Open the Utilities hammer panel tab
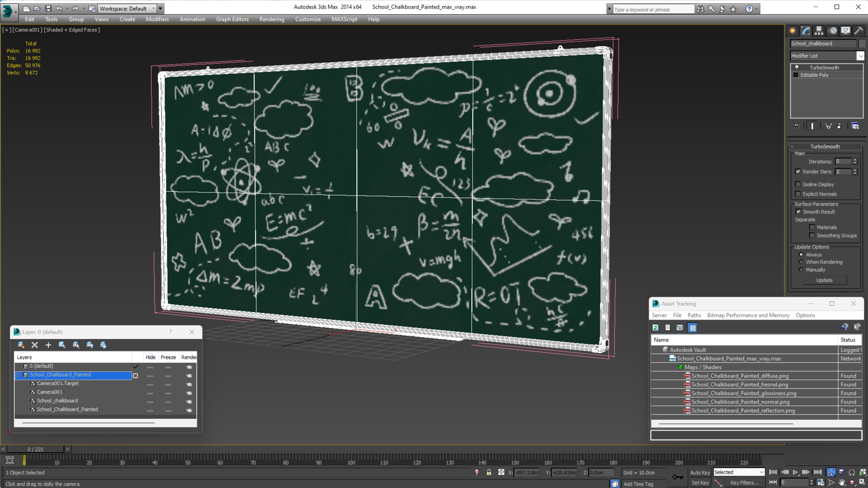Viewport: 868px width, 488px height. (x=859, y=31)
